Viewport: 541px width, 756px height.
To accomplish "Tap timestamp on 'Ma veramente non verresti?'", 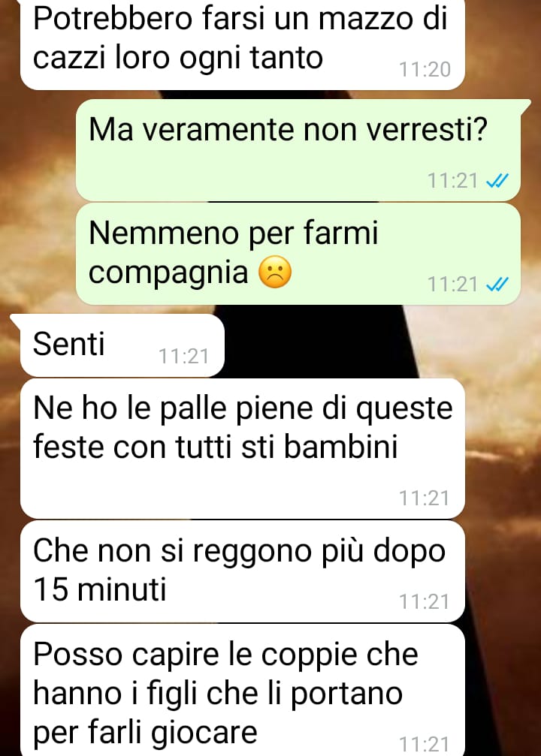I will pos(452,181).
